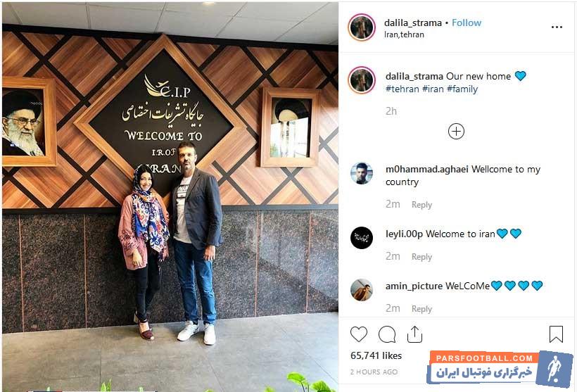Open m0hammad.aghaei's avatar
Screen dimensions: 577x392
coord(362,173)
